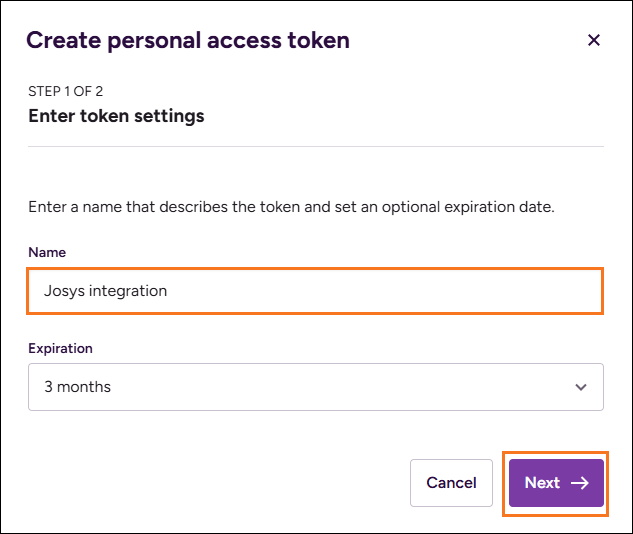Click the chevron on the Expiration dropdown
The image size is (633, 534).
pos(581,387)
